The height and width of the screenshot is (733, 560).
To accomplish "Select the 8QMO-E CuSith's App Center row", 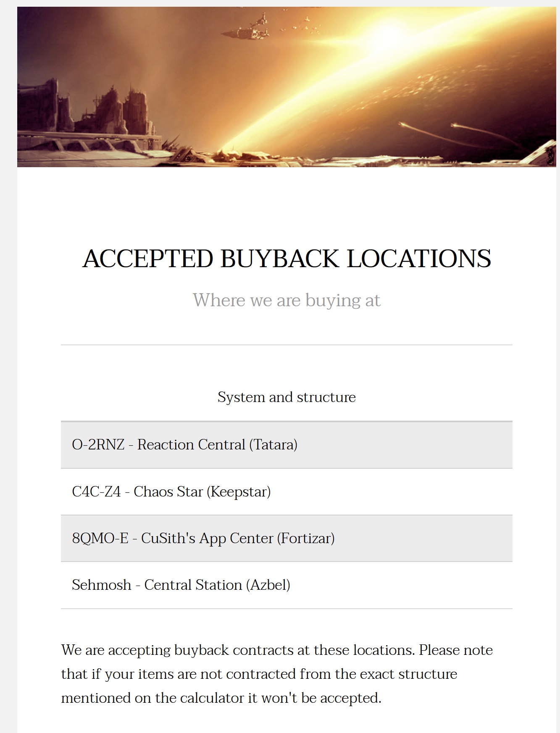I will [x=287, y=539].
